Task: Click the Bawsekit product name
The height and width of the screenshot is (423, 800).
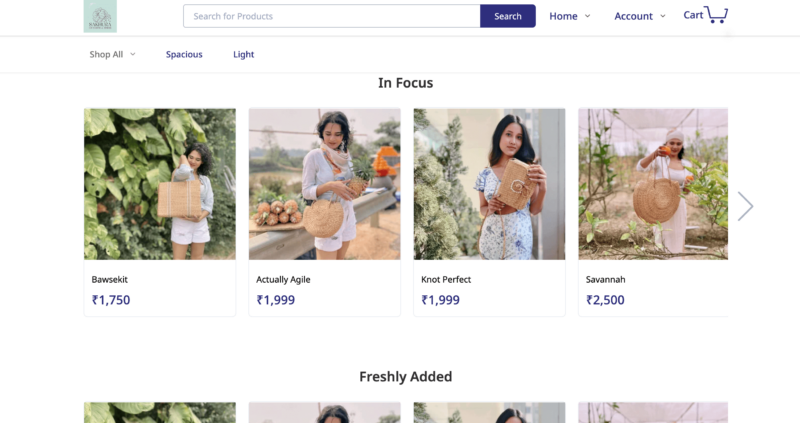Action: point(111,280)
